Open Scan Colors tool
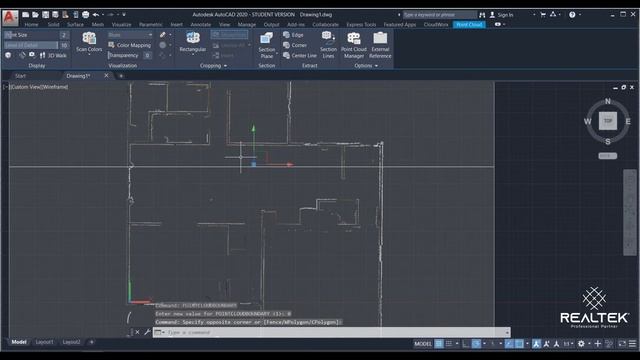This screenshot has width=640, height=360. pyautogui.click(x=89, y=42)
